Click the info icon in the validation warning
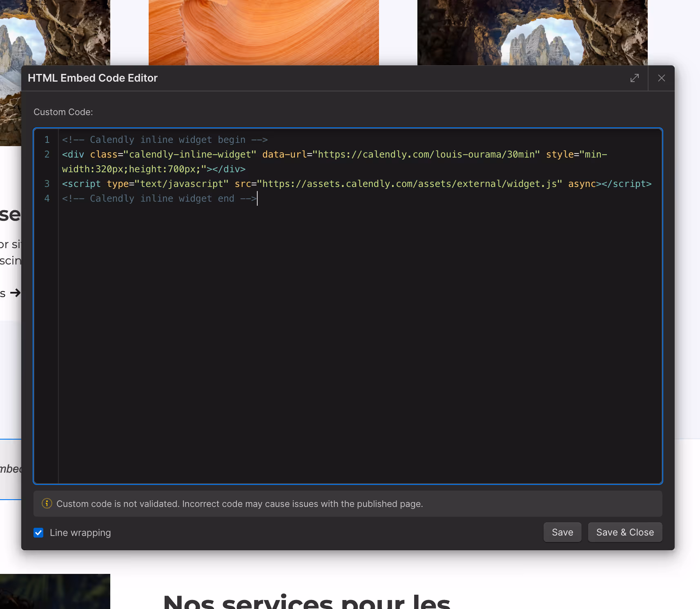The height and width of the screenshot is (609, 700). point(47,503)
